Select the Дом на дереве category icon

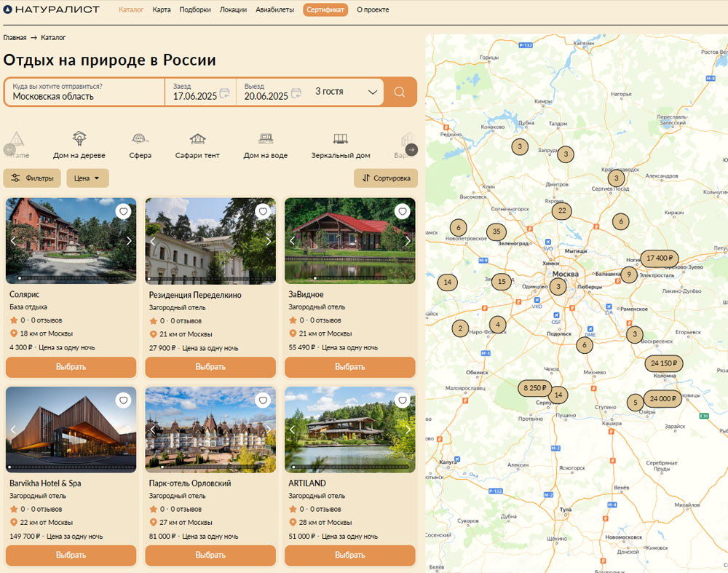point(79,138)
